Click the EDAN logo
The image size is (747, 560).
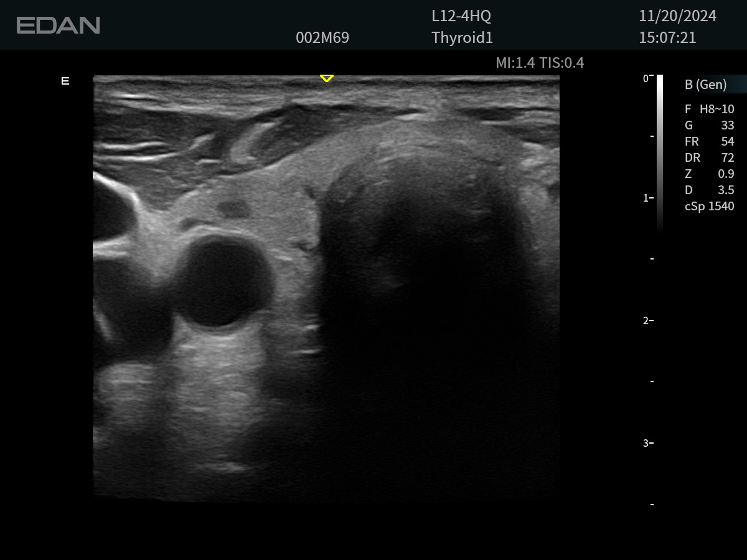[58, 26]
